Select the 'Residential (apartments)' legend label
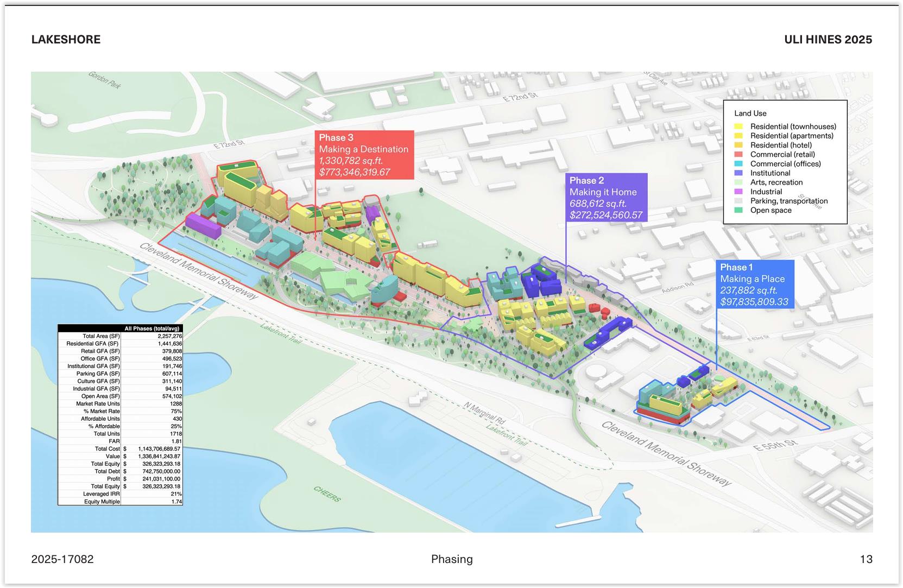903x588 pixels. pos(792,136)
